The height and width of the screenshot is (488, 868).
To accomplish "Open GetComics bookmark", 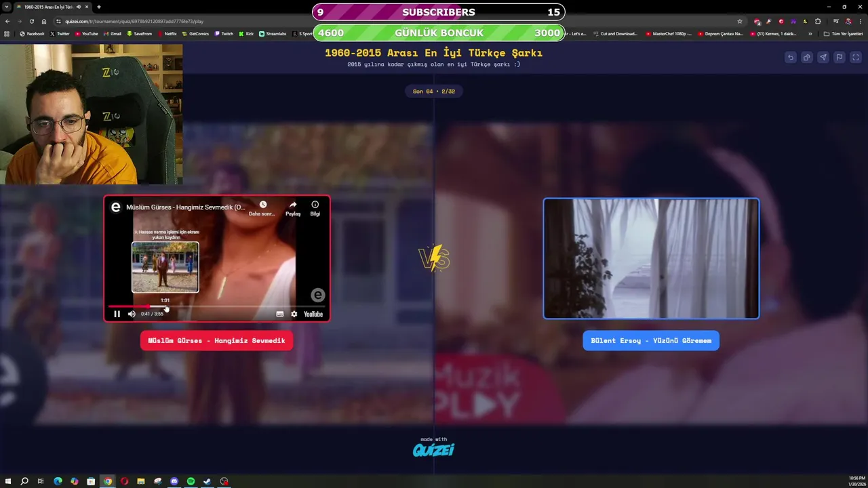I will coord(196,33).
